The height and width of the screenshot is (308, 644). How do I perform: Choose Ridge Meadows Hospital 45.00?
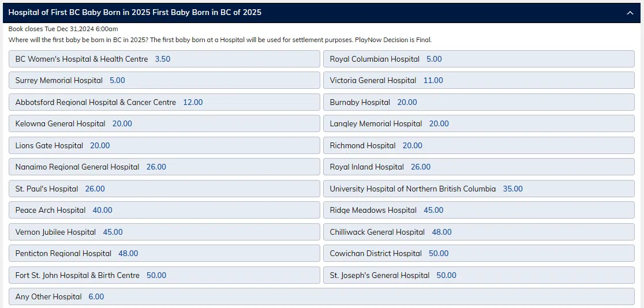tap(478, 210)
